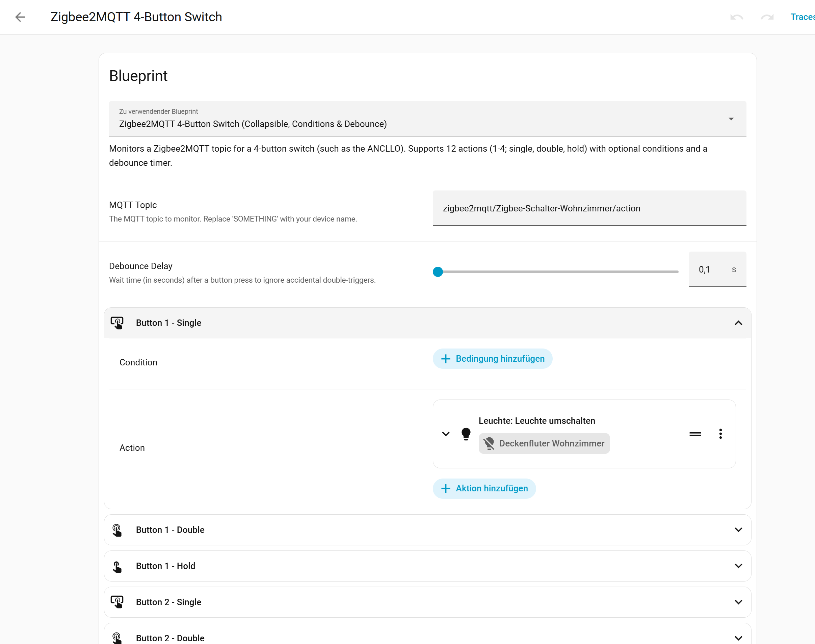
Task: Grab the action reorder handle icon
Action: (x=695, y=434)
